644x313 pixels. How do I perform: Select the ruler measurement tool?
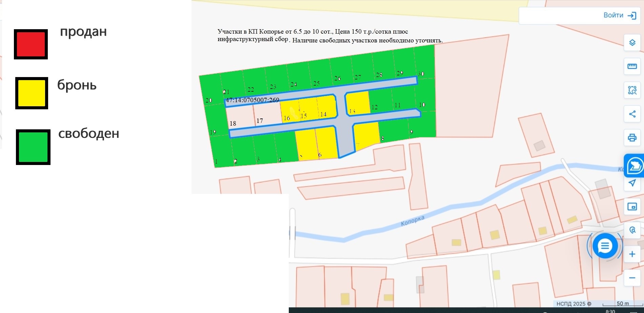[x=632, y=67]
